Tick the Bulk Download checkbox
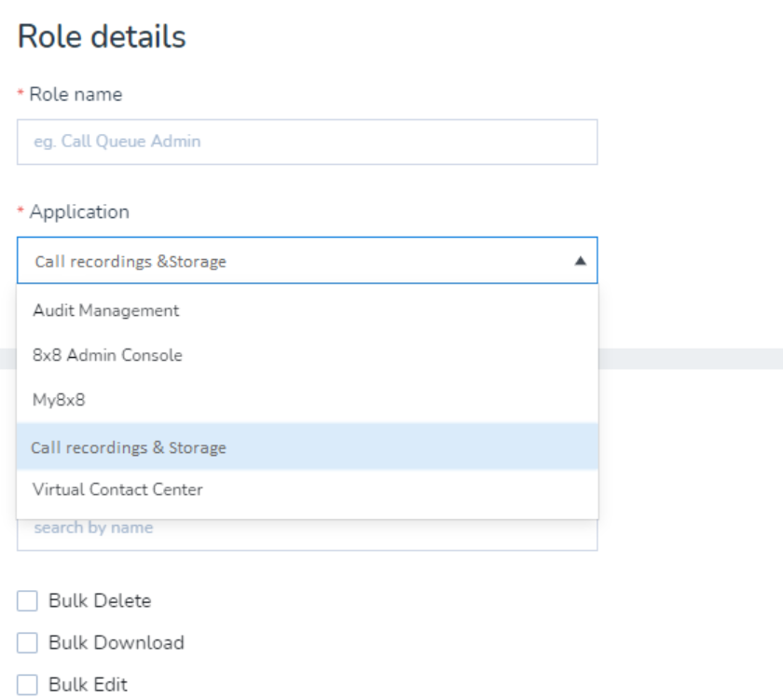The height and width of the screenshot is (700, 783). click(x=28, y=643)
